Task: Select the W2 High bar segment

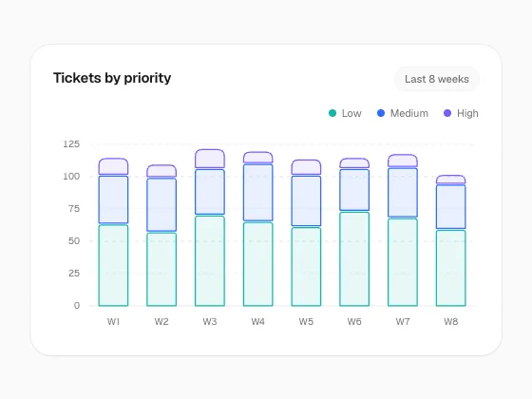Action: 161,171
